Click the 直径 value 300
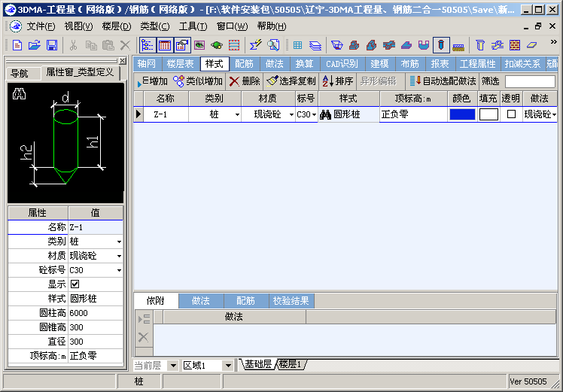This screenshot has height=392, width=563. [x=96, y=342]
